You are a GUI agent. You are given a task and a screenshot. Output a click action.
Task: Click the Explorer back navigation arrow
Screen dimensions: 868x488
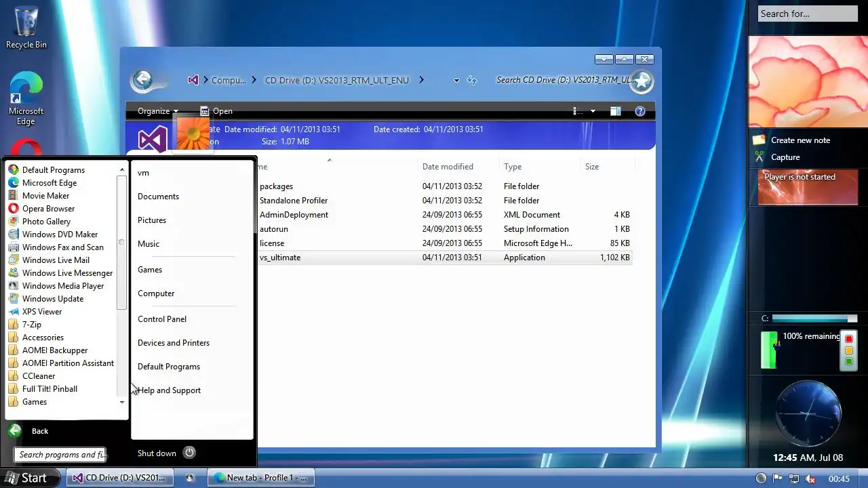click(142, 80)
